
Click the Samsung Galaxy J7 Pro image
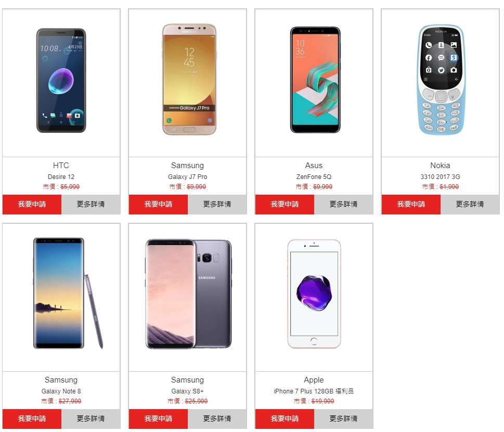coord(189,79)
